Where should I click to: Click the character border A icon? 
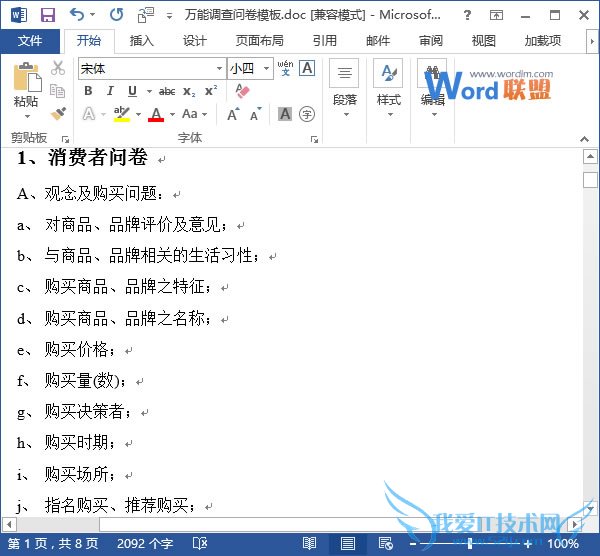[307, 68]
